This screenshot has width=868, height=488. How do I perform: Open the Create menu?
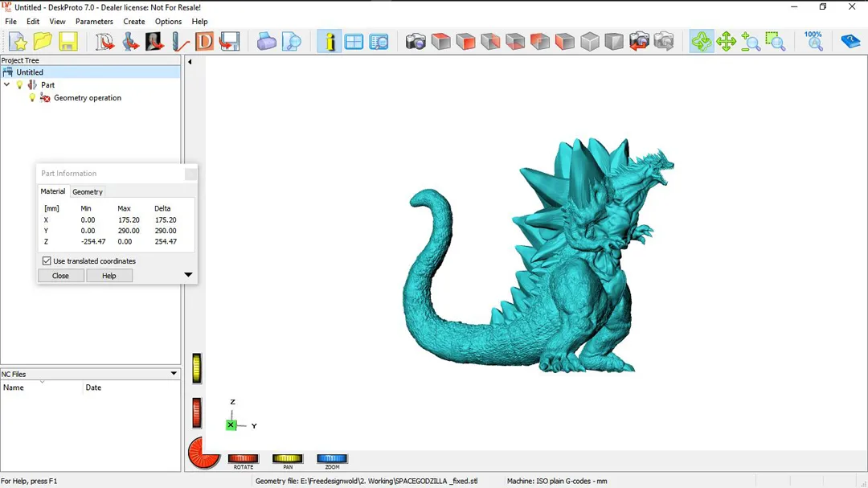pyautogui.click(x=134, y=22)
